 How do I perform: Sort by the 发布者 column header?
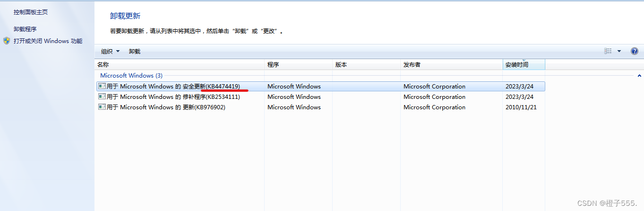coord(451,64)
